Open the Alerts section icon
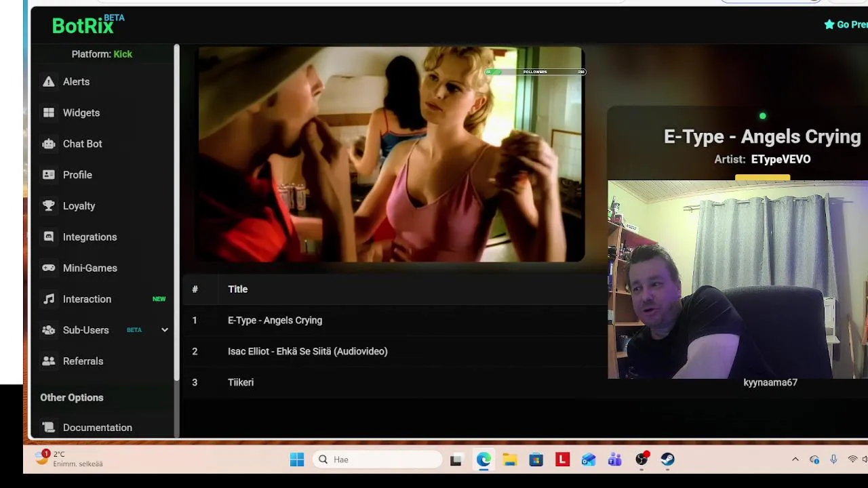Screen dimensions: 868x488 tap(48, 81)
